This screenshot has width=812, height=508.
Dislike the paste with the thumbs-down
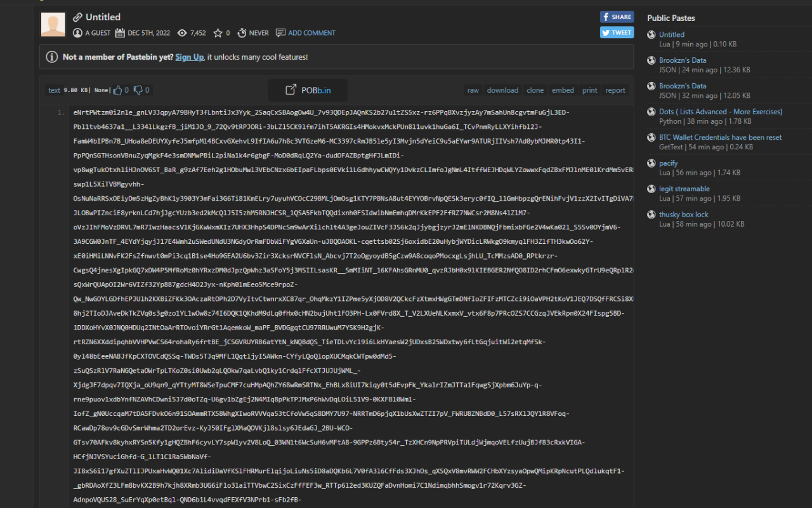pos(138,90)
